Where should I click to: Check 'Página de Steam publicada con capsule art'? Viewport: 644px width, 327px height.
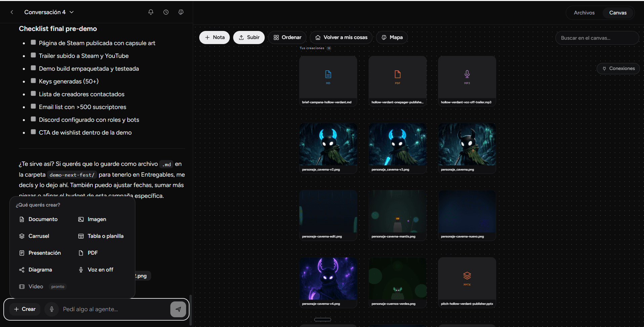pyautogui.click(x=33, y=42)
